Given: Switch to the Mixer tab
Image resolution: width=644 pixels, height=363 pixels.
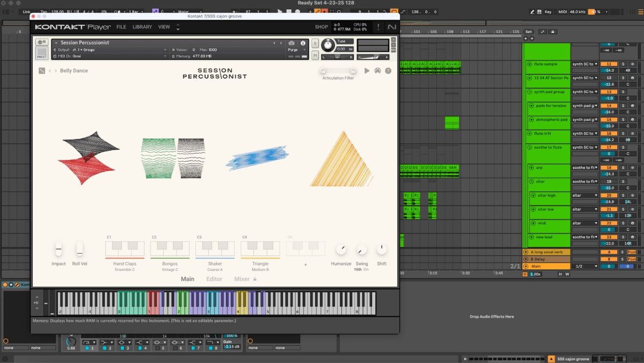Looking at the screenshot, I should [241, 279].
